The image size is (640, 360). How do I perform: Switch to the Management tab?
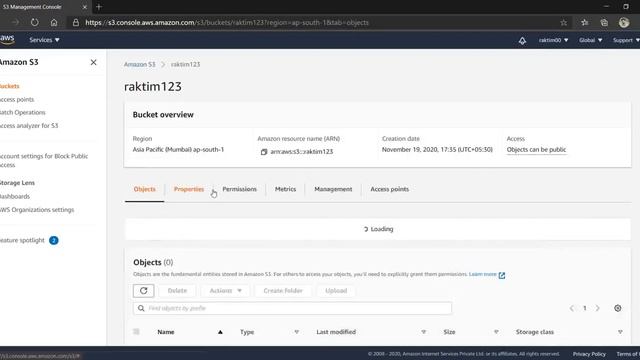(333, 189)
